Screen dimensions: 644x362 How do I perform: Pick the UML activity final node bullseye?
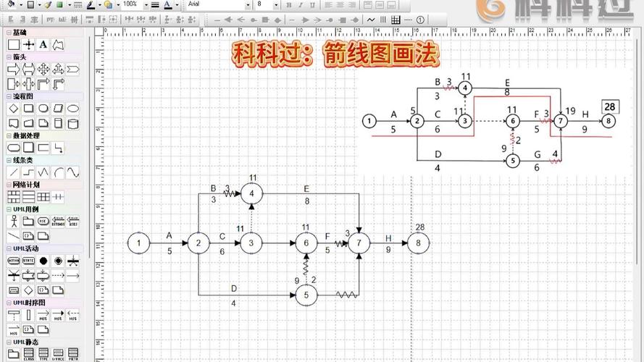pos(58,261)
